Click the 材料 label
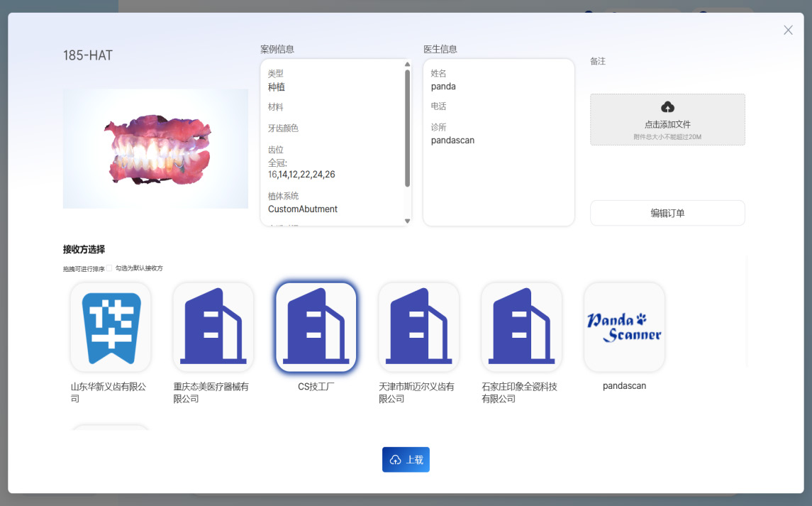The width and height of the screenshot is (812, 506). [x=275, y=106]
